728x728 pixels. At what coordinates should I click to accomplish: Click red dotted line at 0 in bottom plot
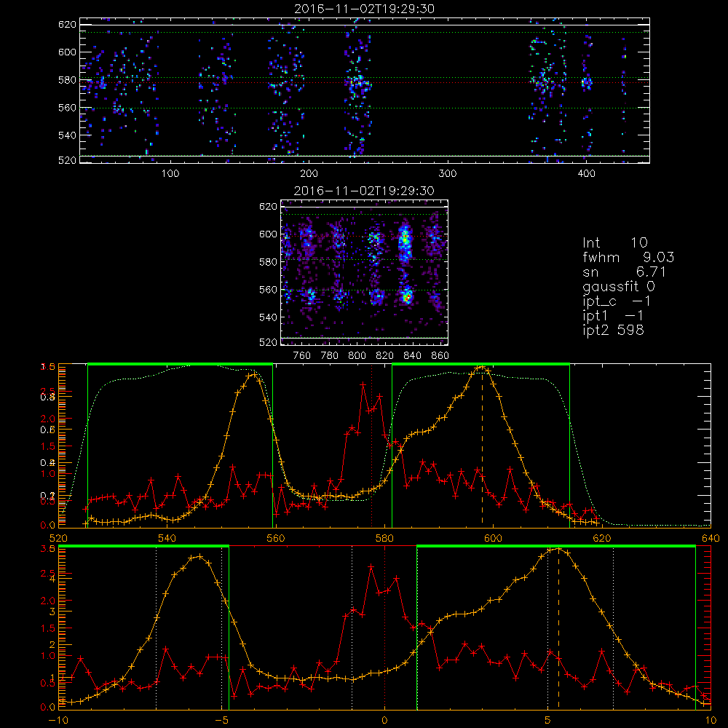[384, 628]
